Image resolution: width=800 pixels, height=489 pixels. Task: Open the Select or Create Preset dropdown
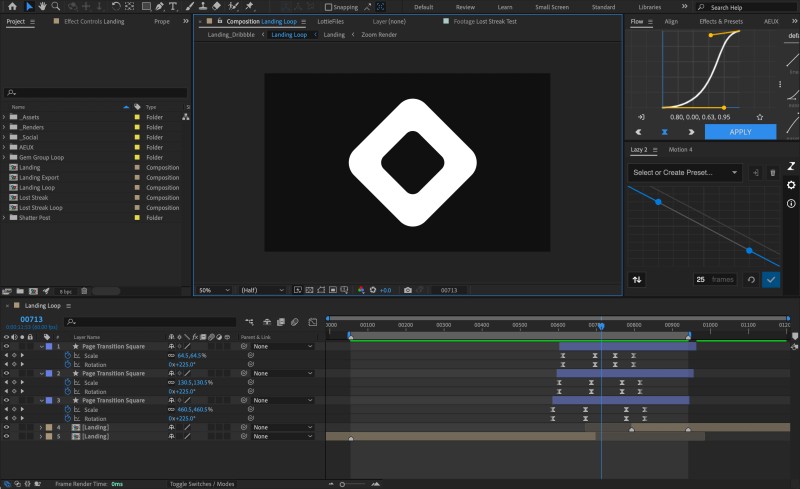pos(685,173)
